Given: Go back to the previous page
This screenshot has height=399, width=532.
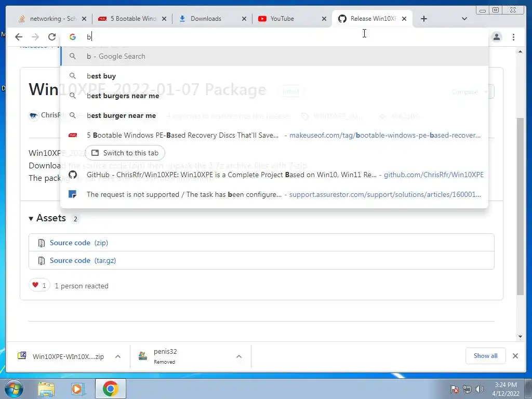Looking at the screenshot, I should tap(19, 37).
